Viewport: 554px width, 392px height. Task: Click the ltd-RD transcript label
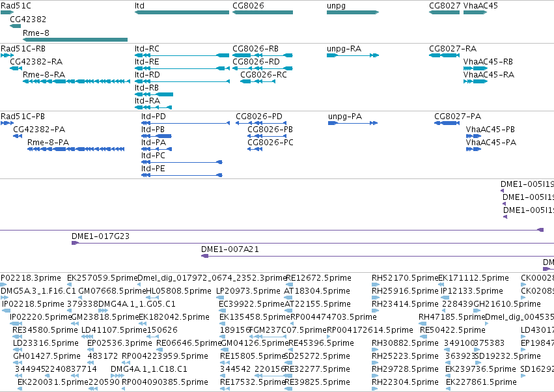click(x=147, y=75)
